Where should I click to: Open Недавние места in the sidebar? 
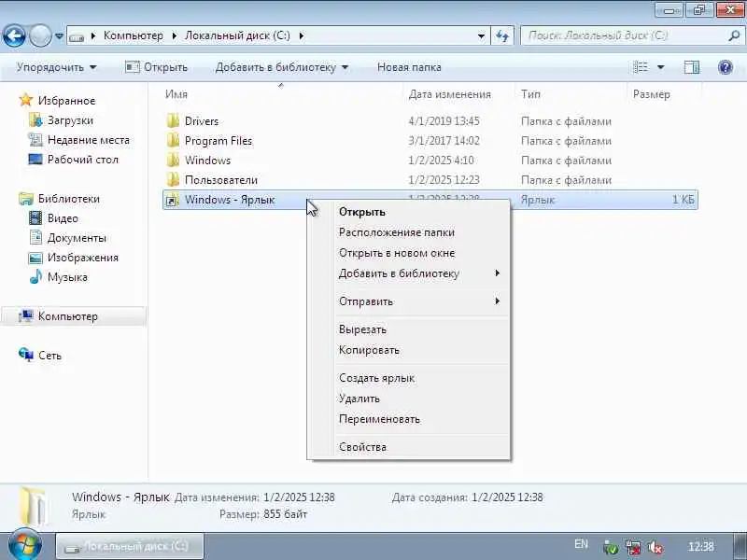[x=88, y=139]
